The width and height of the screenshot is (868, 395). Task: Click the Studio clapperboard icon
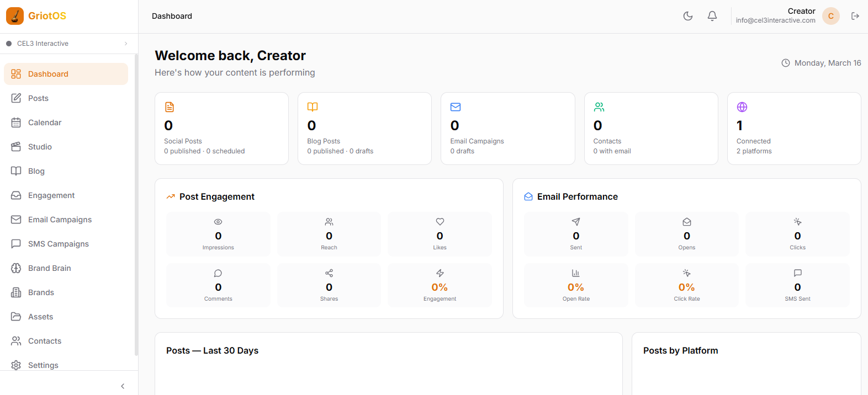click(16, 147)
